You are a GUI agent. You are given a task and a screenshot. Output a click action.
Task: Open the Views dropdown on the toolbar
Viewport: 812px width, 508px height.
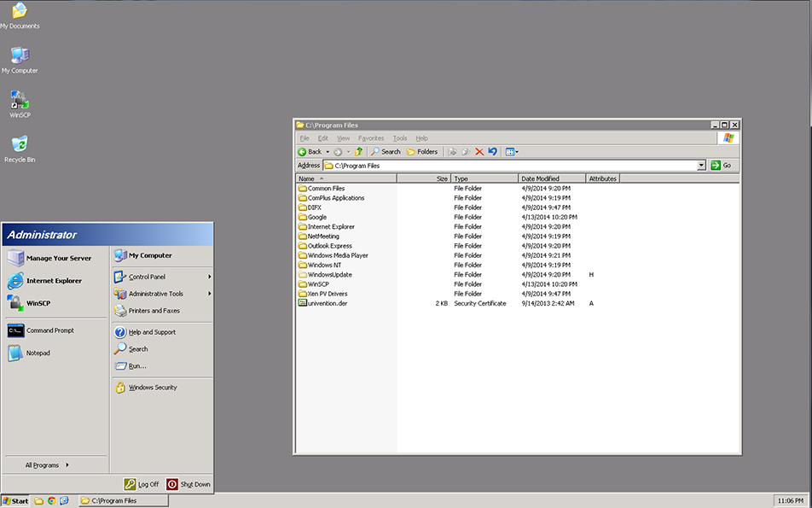pyautogui.click(x=510, y=151)
